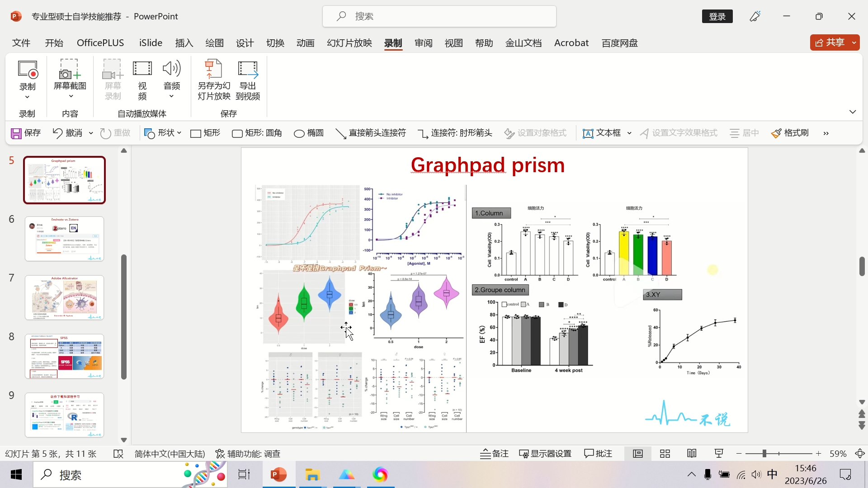This screenshot has height=488, width=868.
Task: Open the 录制 button dropdown arrow
Action: (27, 97)
